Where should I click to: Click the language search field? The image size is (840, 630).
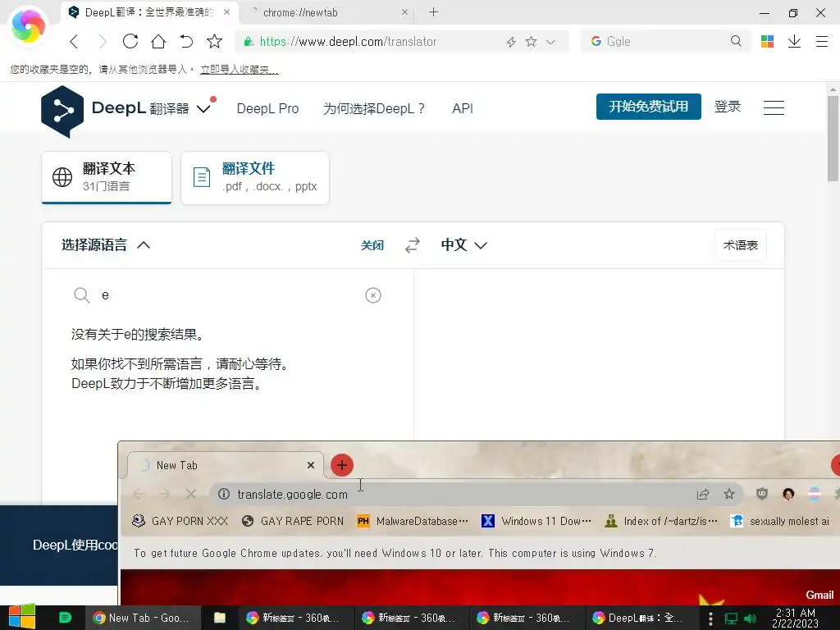point(228,295)
